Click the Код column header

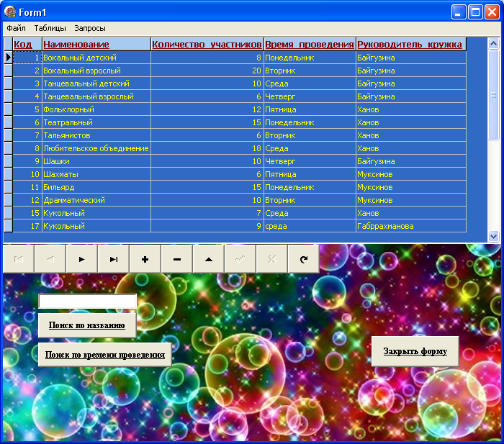tap(27, 45)
